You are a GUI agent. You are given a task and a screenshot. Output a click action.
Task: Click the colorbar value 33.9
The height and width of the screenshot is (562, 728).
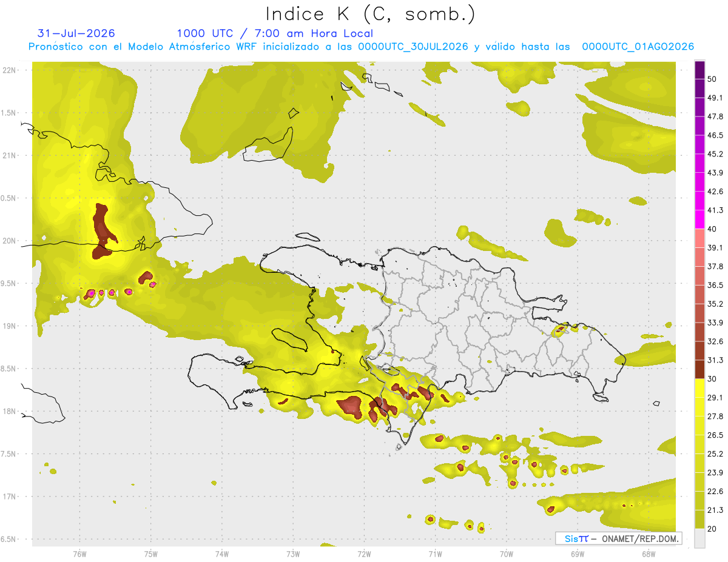pos(715,323)
